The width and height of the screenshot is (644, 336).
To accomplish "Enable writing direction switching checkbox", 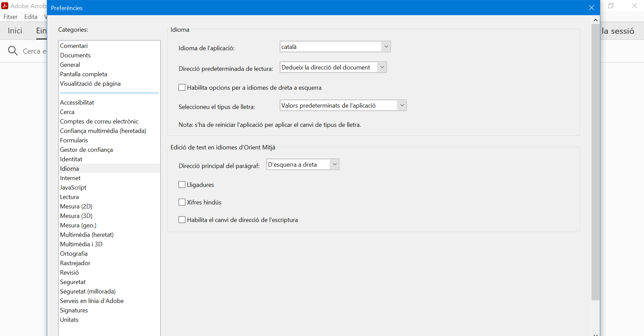I will coord(182,220).
